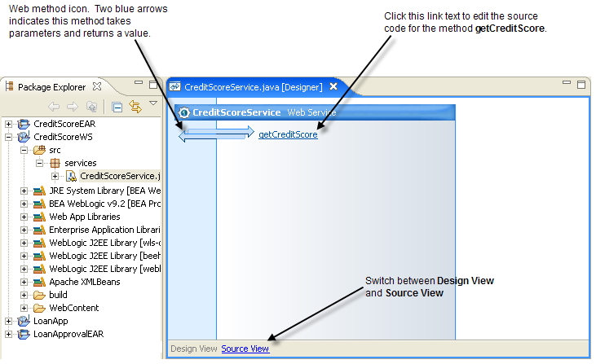Click the getCreditScore web method arrows icon
This screenshot has width=596, height=364.
pyautogui.click(x=216, y=134)
